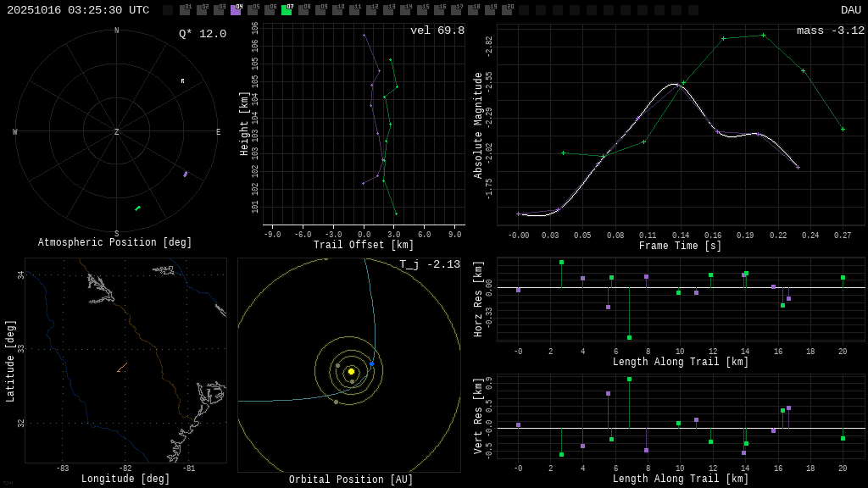This screenshot has height=488, width=868.
Task: Click the lowest green point in the Horz Res plot
Action: tap(629, 337)
